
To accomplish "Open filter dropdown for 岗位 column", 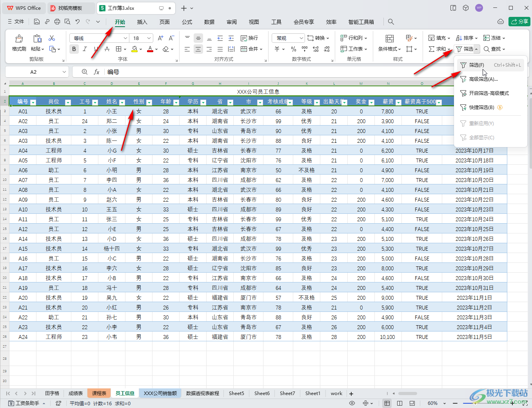I will [x=68, y=102].
